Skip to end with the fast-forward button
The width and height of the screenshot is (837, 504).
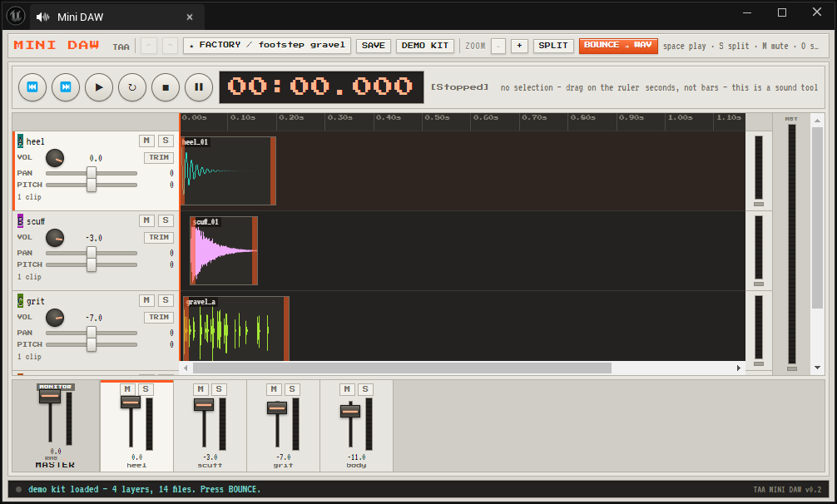pyautogui.click(x=66, y=87)
